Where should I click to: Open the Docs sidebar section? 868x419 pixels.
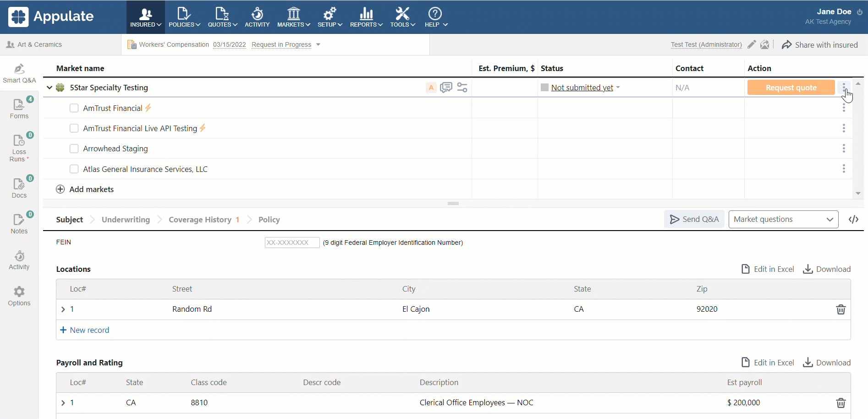pos(19,187)
